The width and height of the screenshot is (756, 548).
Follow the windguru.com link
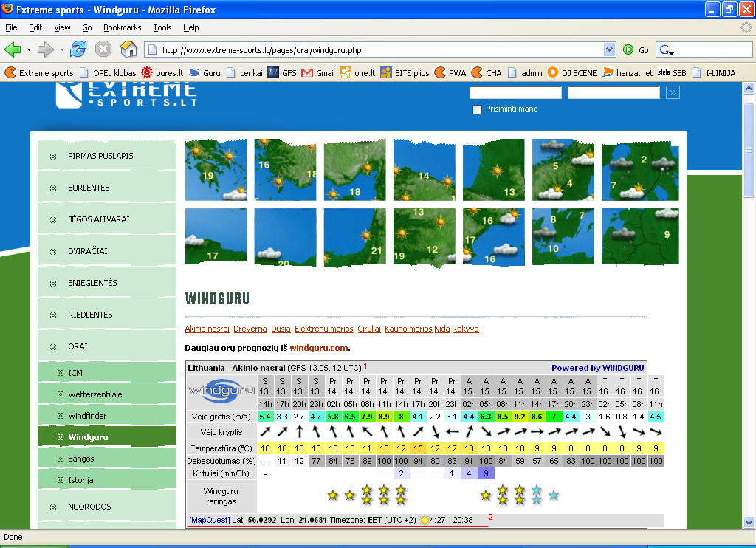tap(319, 348)
